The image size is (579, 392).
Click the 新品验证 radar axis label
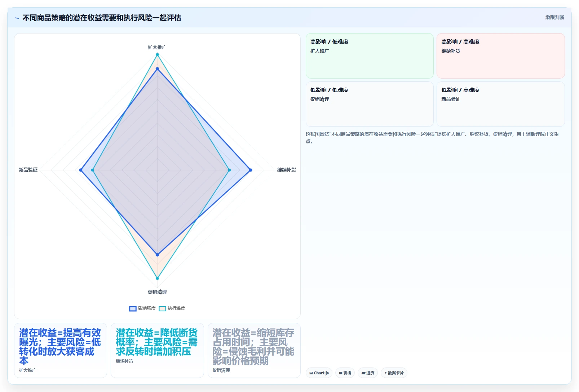click(28, 170)
